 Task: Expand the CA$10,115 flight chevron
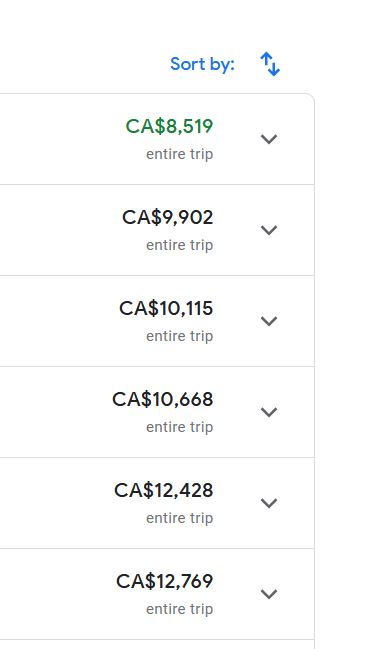coord(269,321)
